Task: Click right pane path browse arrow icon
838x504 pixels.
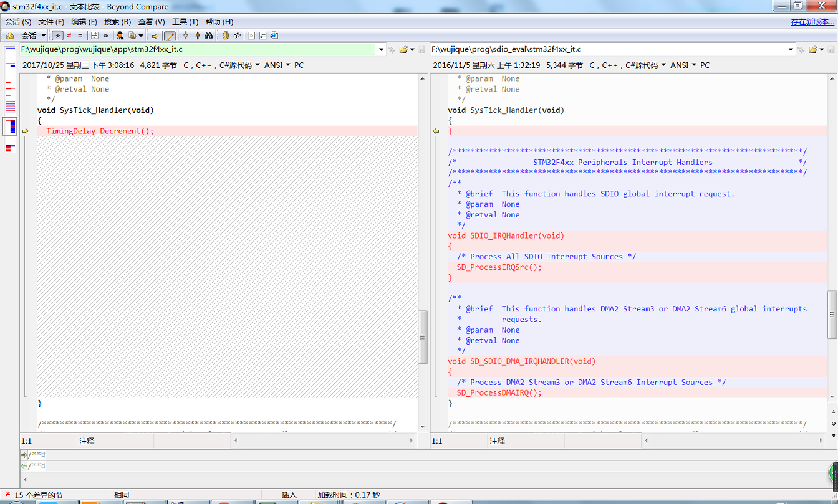Action: (801, 49)
